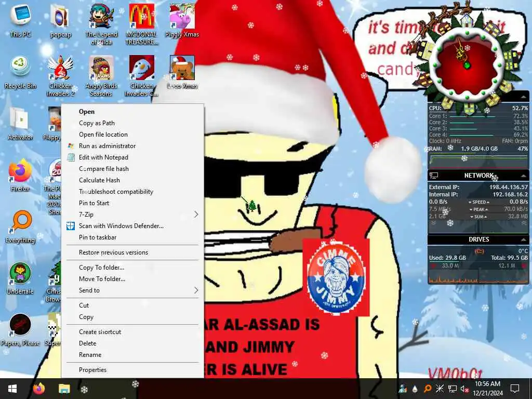Toggle the PEAK selector in the network widget
This screenshot has height=399, width=532.
pos(478,209)
